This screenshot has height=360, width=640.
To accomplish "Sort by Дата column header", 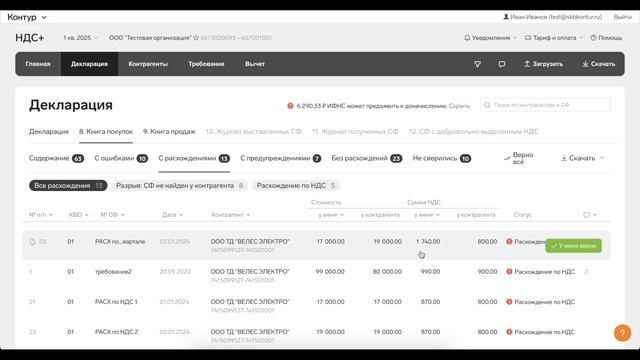I will click(x=172, y=215).
